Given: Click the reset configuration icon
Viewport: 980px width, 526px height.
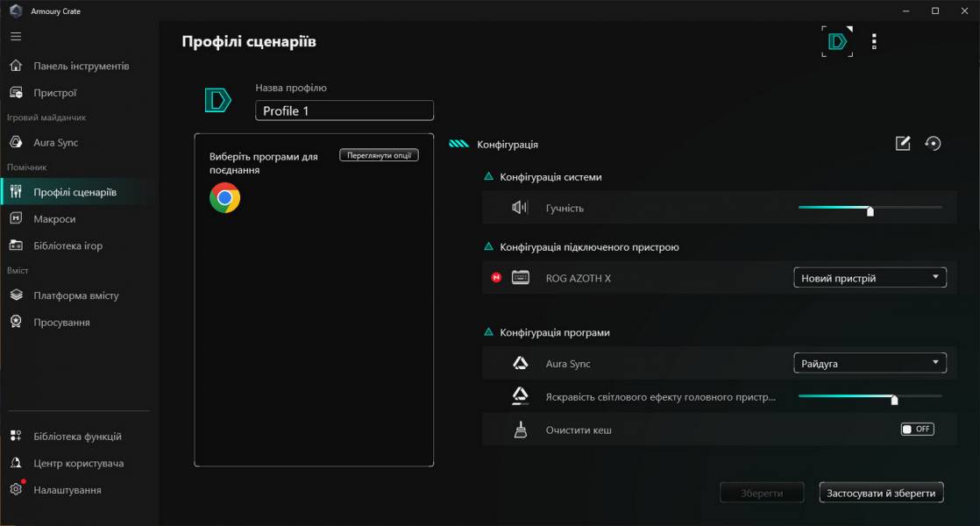Looking at the screenshot, I should 933,144.
